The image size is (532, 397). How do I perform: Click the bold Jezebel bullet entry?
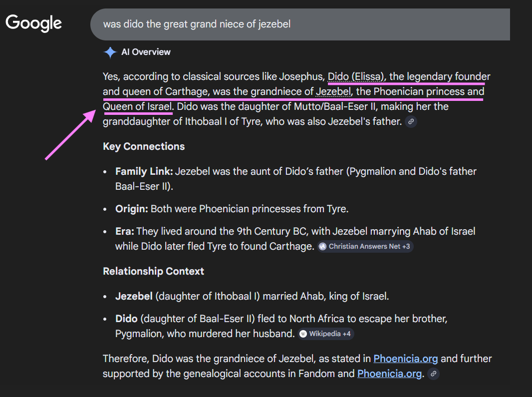tap(134, 297)
